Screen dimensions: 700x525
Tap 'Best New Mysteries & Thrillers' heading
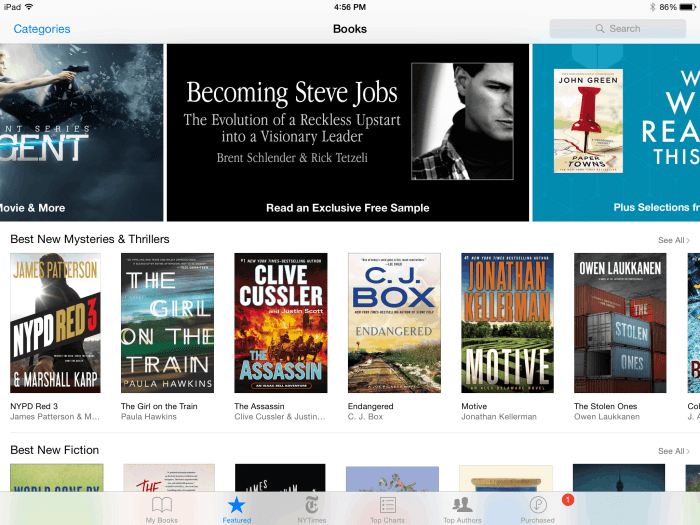[90, 239]
